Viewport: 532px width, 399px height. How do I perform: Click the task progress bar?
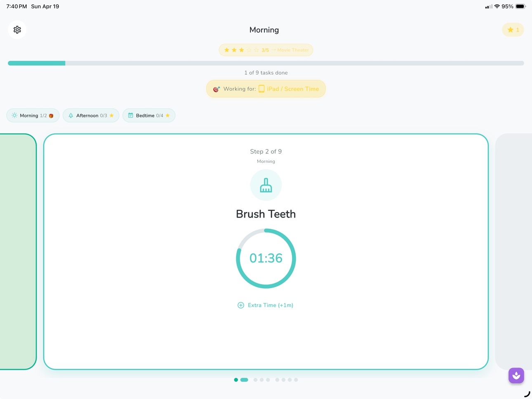click(x=266, y=63)
